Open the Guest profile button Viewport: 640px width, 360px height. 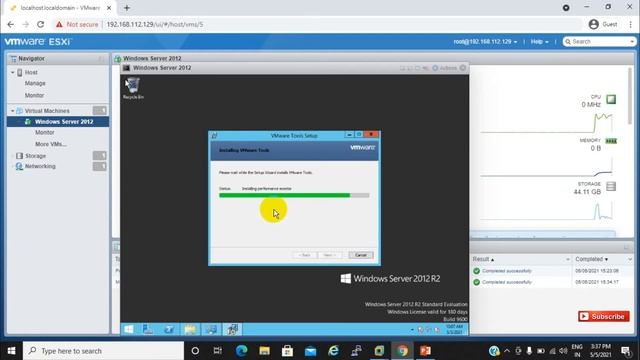click(x=603, y=24)
